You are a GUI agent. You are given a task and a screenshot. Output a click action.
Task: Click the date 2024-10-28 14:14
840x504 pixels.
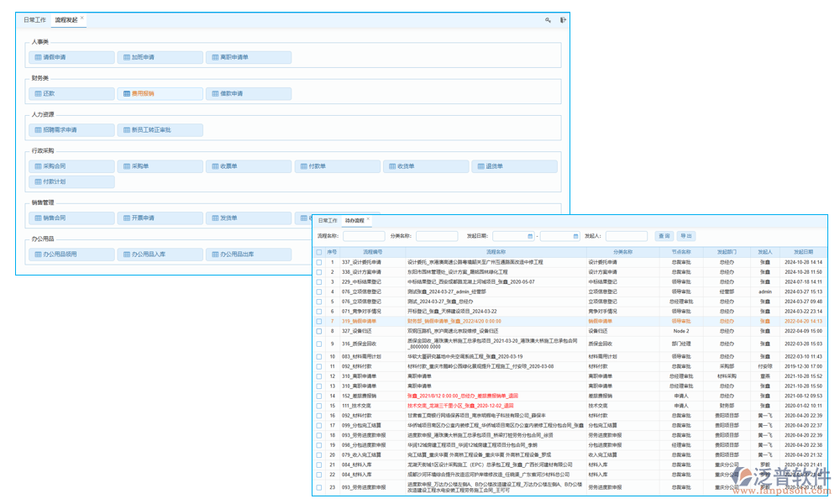point(803,262)
